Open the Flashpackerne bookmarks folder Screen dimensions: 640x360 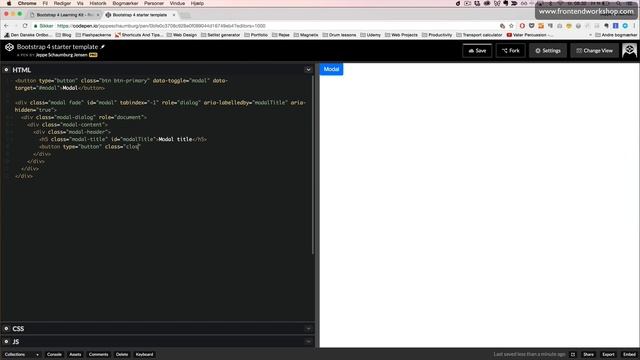[93, 35]
